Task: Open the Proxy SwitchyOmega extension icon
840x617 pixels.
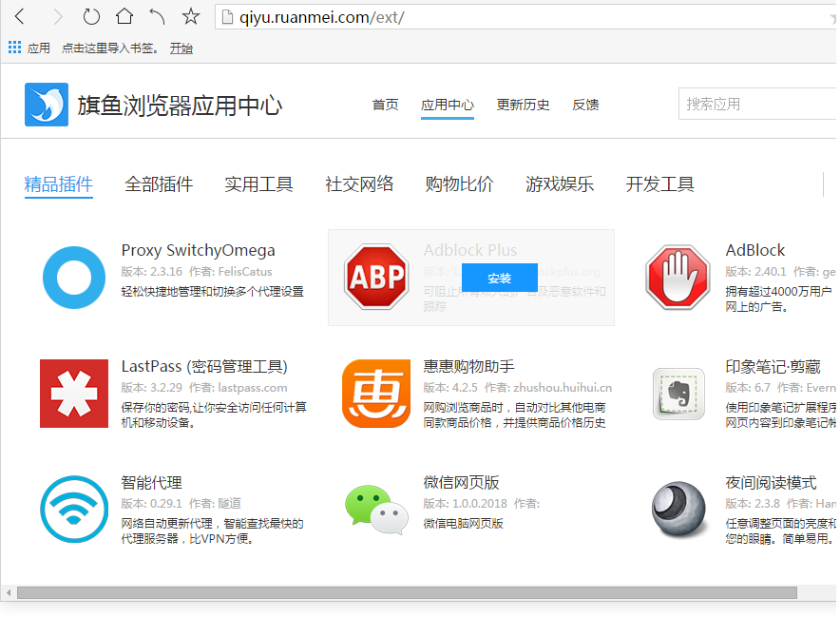Action: click(74, 278)
